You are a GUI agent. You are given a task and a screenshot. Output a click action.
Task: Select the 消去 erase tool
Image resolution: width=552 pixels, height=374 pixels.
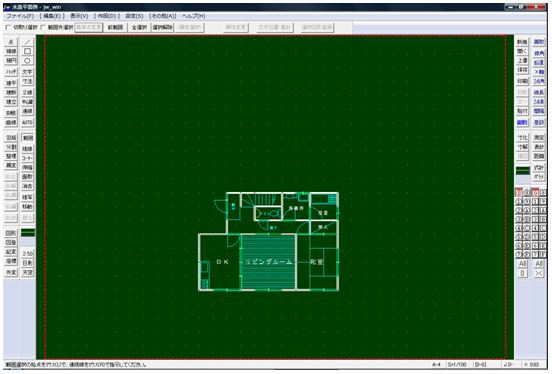(27, 186)
